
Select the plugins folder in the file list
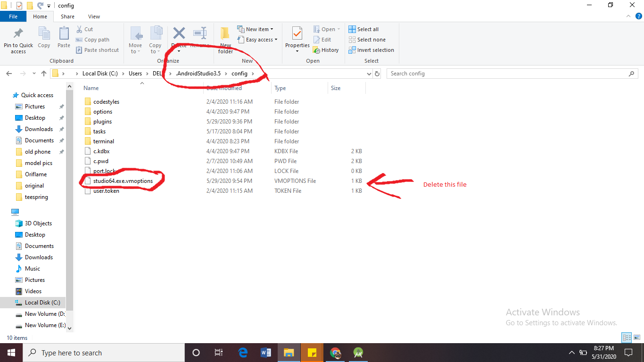pos(102,122)
